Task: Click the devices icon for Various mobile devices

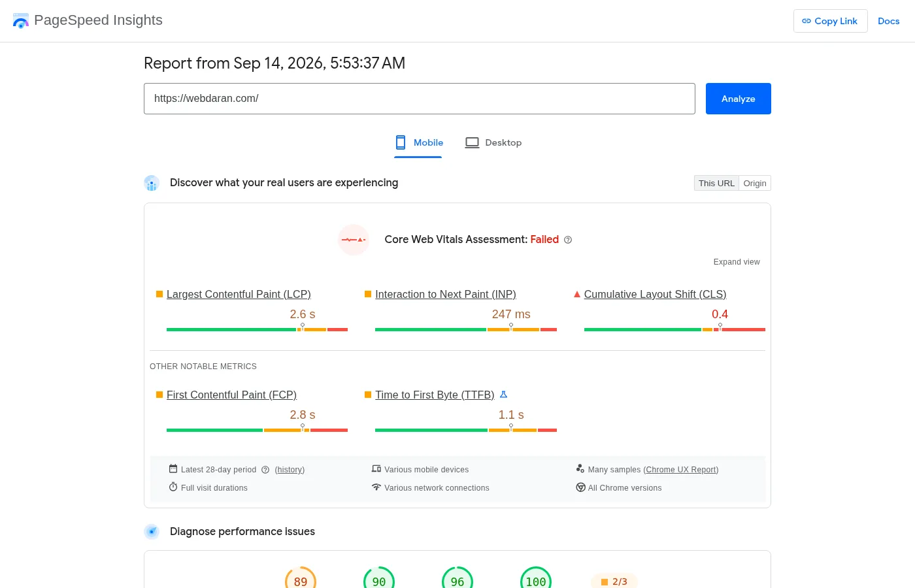Action: [x=376, y=468]
